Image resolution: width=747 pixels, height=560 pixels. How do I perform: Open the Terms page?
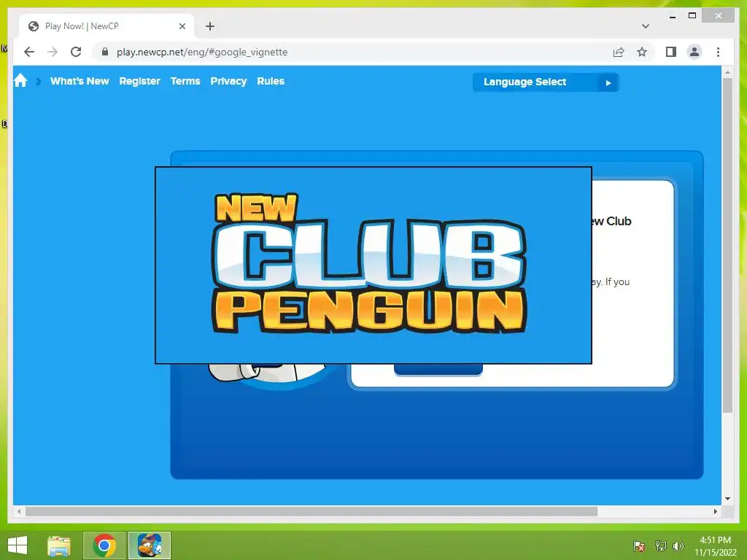(185, 81)
